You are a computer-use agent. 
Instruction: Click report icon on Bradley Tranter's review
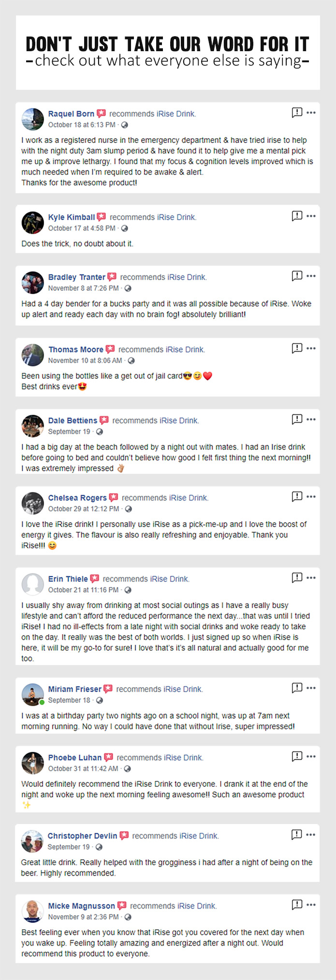click(297, 276)
